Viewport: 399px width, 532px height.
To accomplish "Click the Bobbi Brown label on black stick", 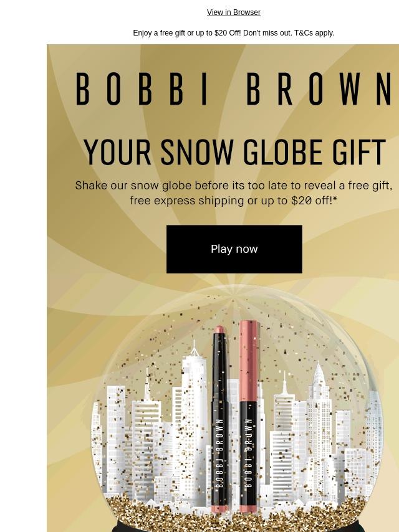I will pos(219,453).
